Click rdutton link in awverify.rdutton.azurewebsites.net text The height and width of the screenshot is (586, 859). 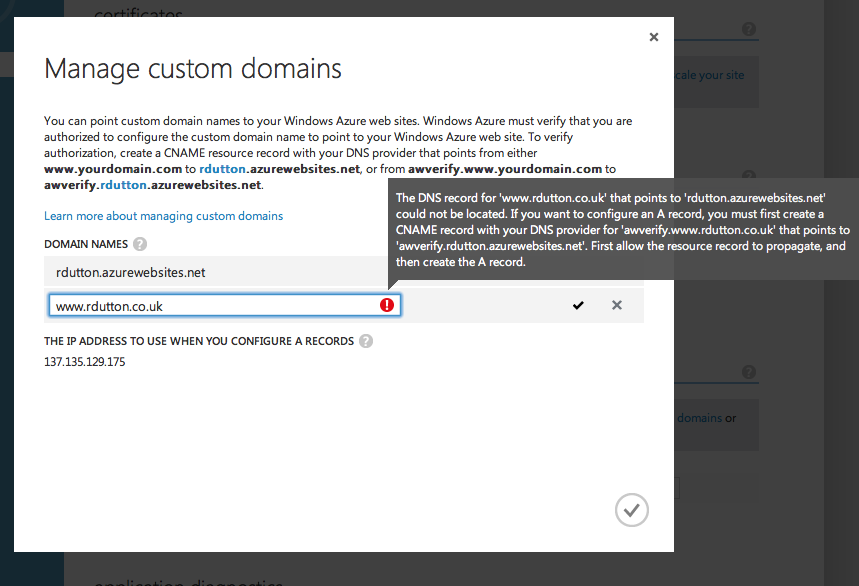pos(123,185)
